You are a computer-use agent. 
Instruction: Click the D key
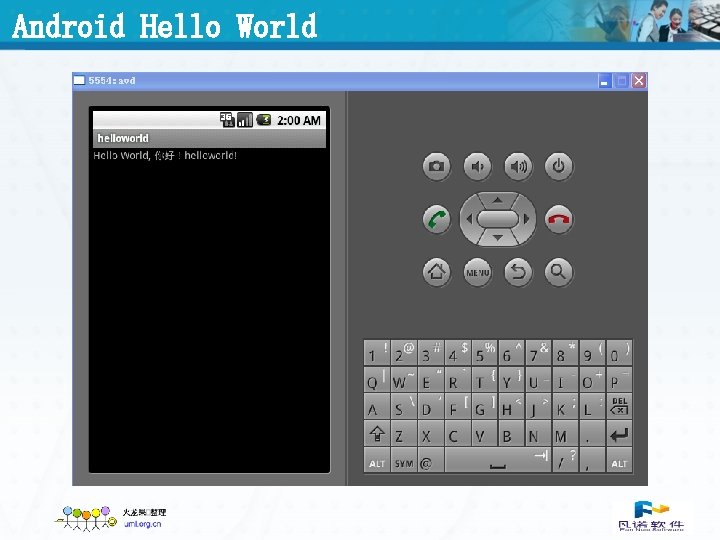tap(431, 406)
